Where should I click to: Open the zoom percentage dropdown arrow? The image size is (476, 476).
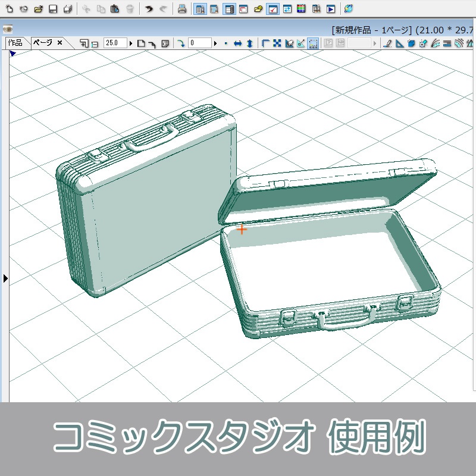[x=130, y=43]
